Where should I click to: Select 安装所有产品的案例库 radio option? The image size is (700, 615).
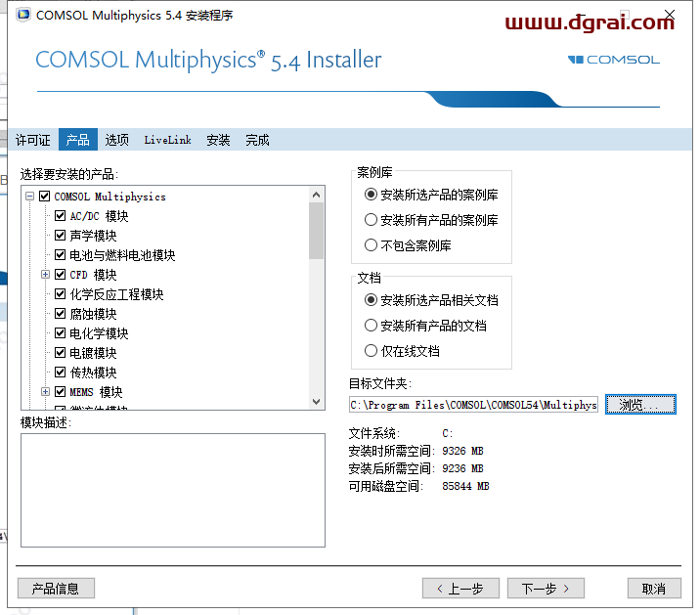(371, 220)
